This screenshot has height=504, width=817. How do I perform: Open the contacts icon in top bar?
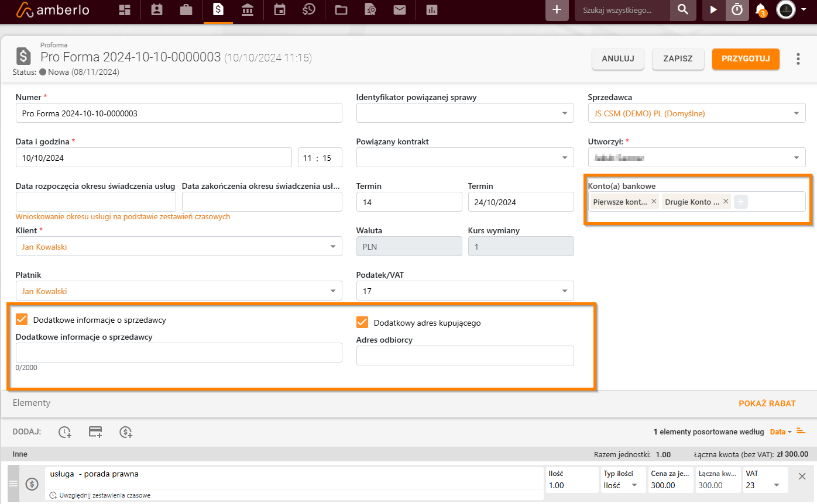click(156, 10)
